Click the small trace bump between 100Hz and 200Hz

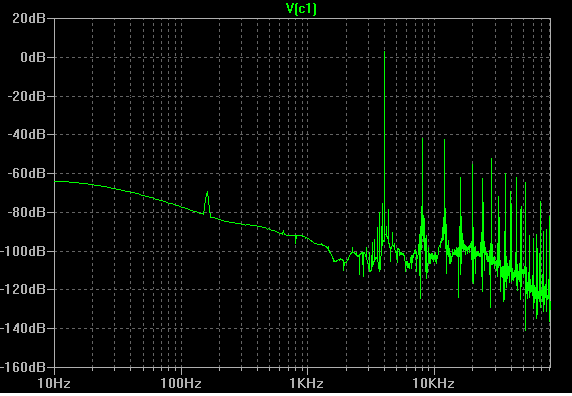pyautogui.click(x=207, y=202)
